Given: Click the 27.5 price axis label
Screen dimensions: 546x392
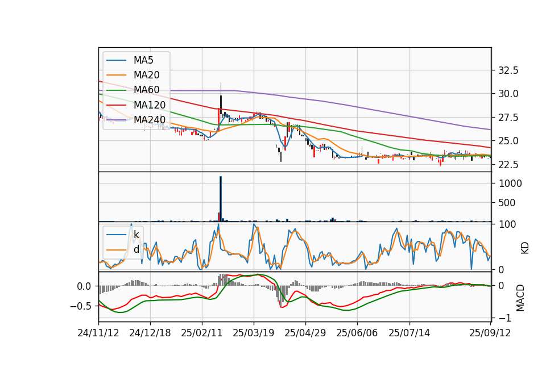Looking at the screenshot, I should point(508,118).
